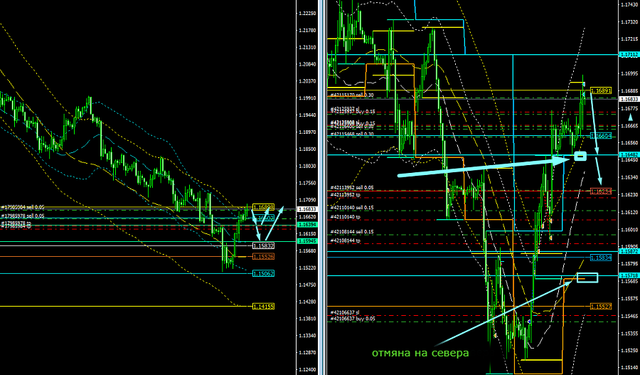Click cyan 1.17112 marker on right price axis
Image resolution: width=640 pixels, height=375 pixels.
629,54
